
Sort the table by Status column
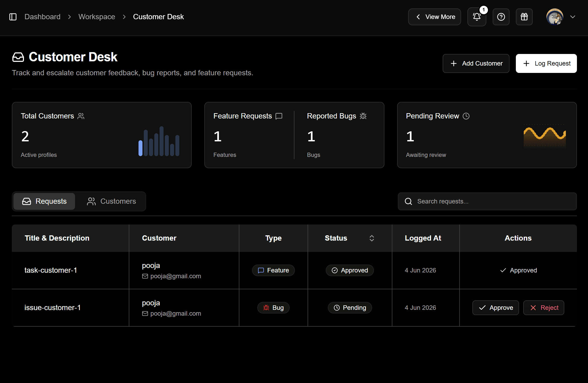[x=372, y=238]
